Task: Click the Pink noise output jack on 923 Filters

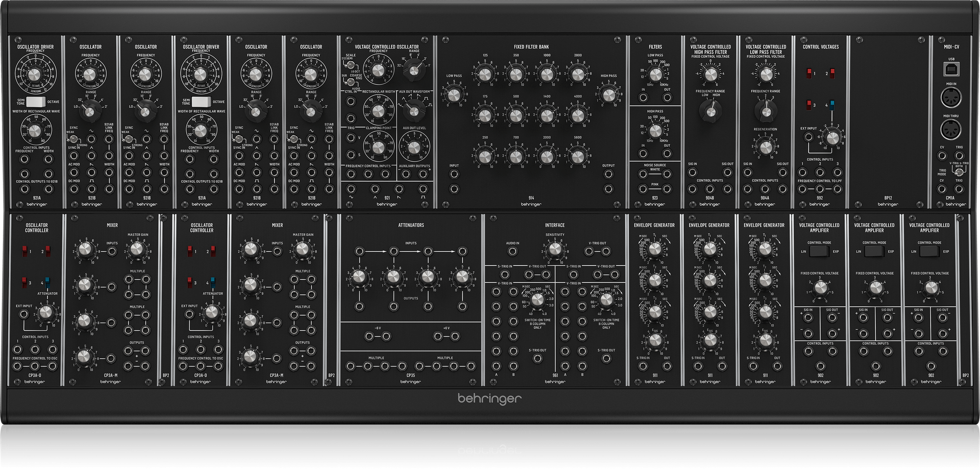Action: 642,189
